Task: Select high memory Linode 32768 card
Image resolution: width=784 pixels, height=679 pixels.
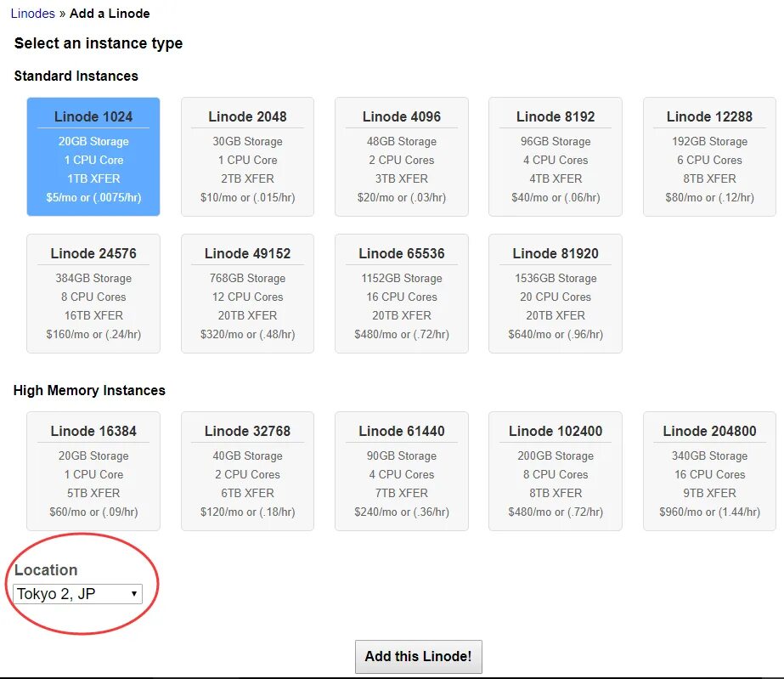Action: tap(247, 471)
